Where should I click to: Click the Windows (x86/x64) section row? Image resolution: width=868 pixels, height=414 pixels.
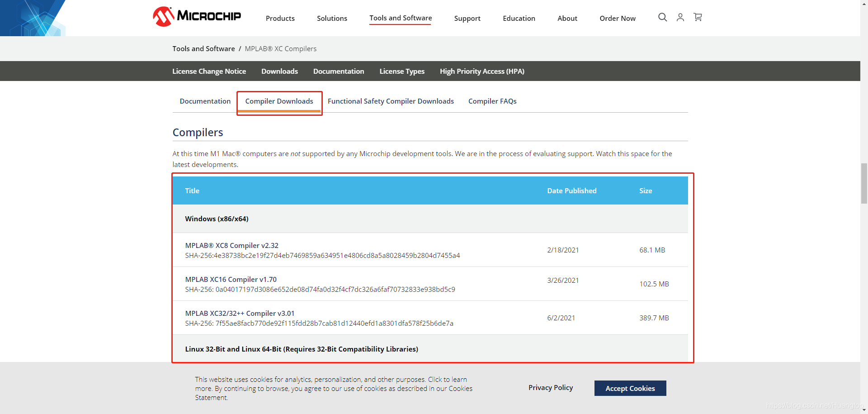[430, 219]
